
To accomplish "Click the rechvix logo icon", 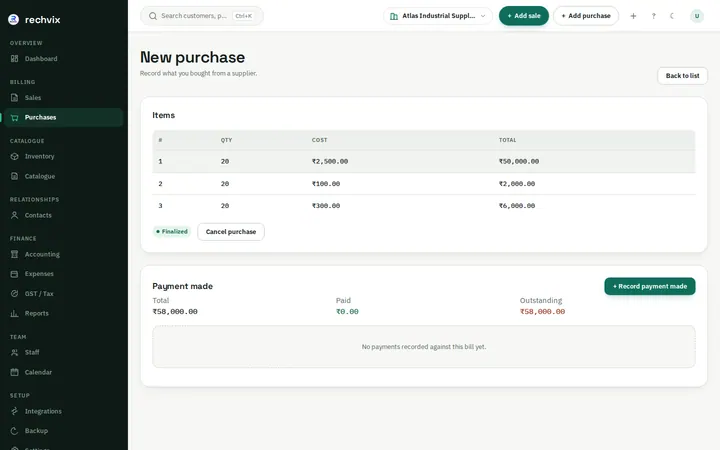I will click(x=13, y=19).
